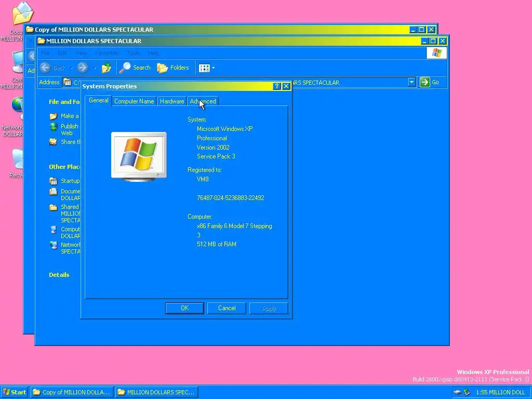The image size is (532, 399).
Task: Select the Computer icon on the desktop
Action: pos(18,62)
